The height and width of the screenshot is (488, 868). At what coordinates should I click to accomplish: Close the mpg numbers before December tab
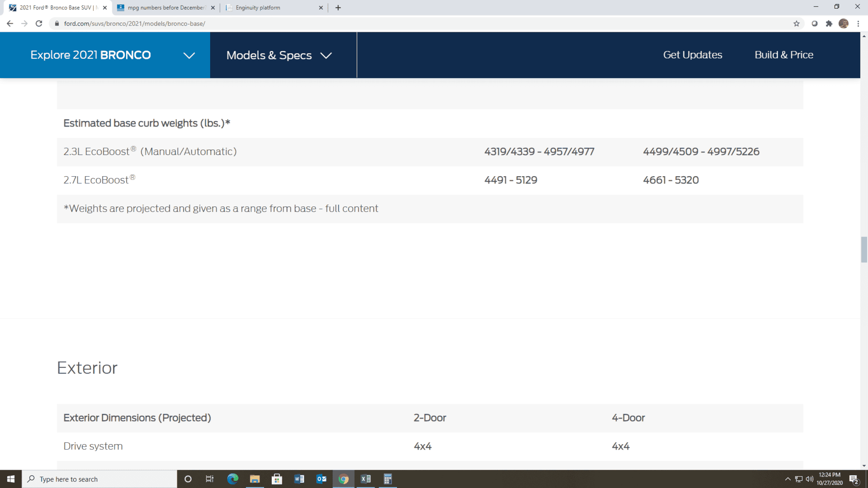[213, 7]
